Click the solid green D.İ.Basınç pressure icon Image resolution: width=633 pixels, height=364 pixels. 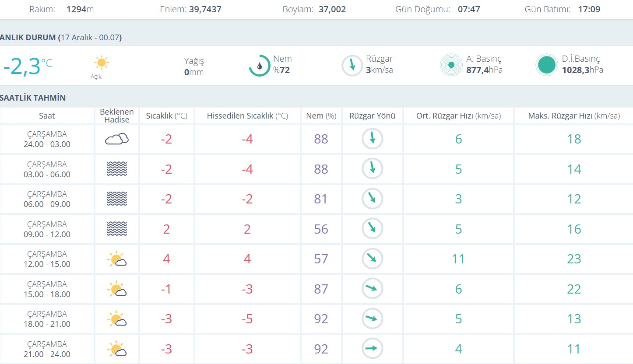tap(547, 66)
